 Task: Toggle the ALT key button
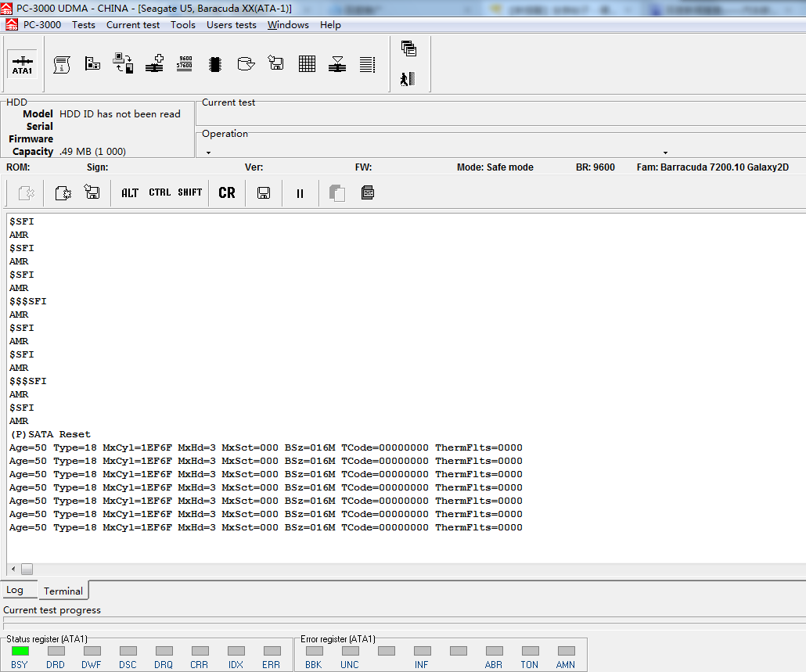pos(130,193)
